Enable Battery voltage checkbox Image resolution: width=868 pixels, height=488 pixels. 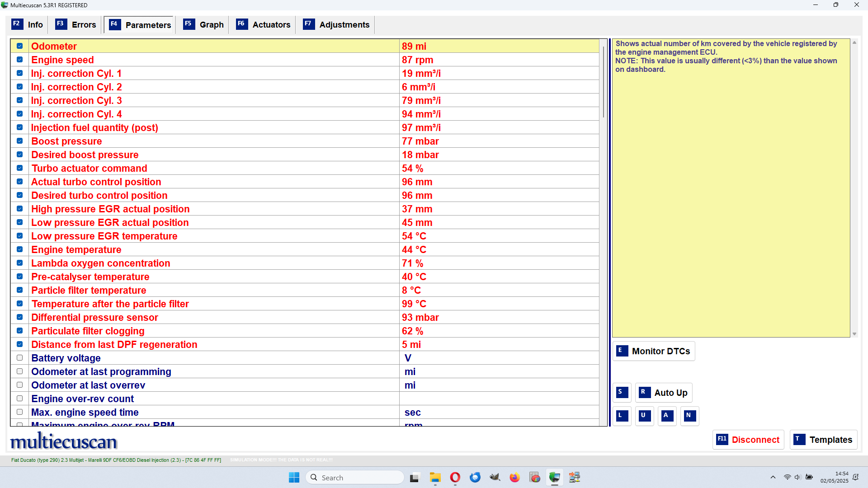[x=19, y=358]
